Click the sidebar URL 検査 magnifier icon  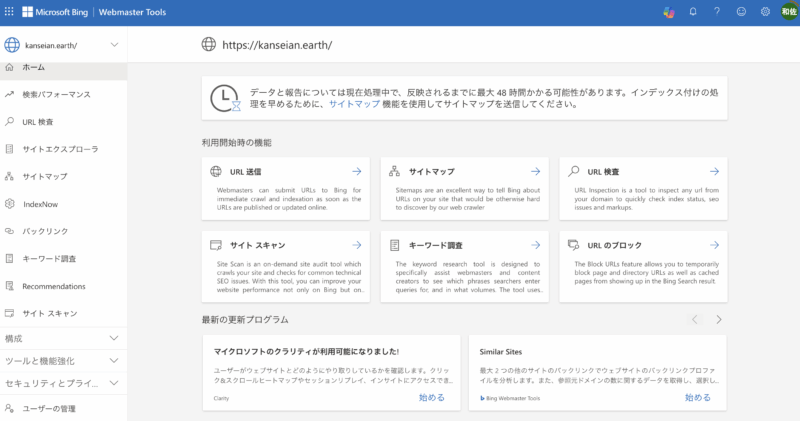[9, 121]
